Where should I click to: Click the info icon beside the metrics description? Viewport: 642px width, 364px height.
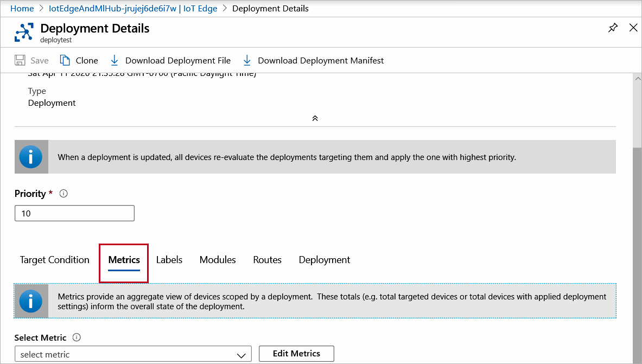coord(31,301)
